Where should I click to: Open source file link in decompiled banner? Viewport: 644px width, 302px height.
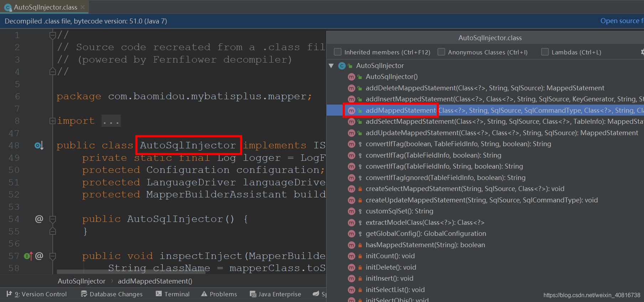pos(622,21)
